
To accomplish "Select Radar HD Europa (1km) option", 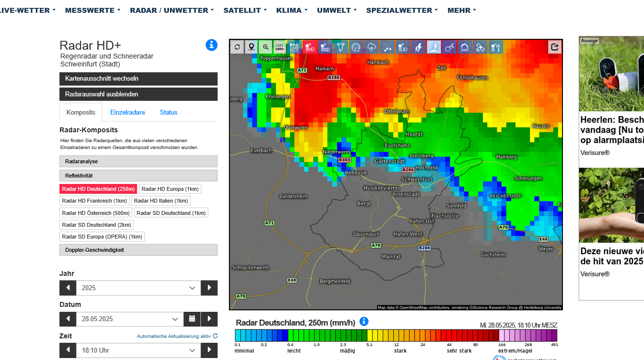I will tap(170, 189).
